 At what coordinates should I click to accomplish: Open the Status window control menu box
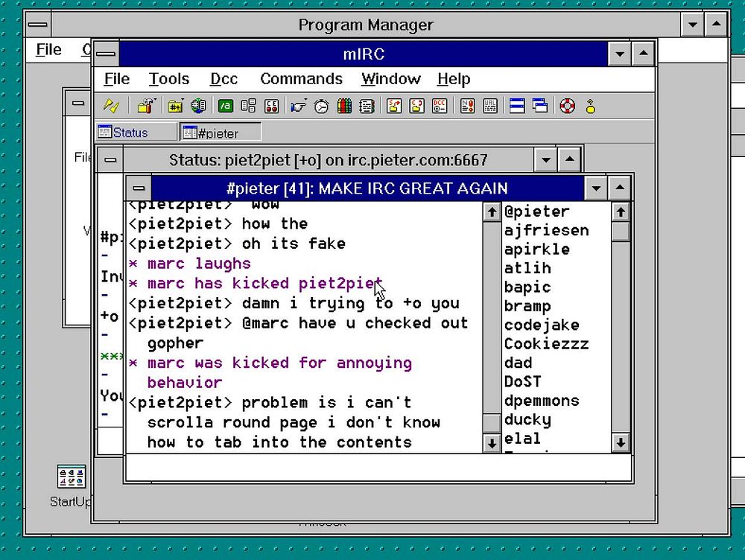(110, 159)
